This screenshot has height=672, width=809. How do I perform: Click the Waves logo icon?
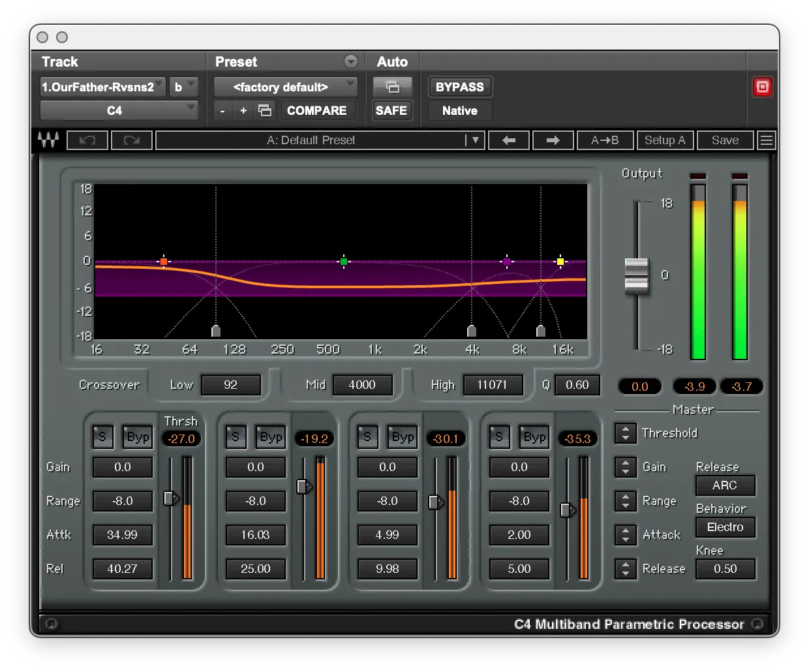(48, 140)
